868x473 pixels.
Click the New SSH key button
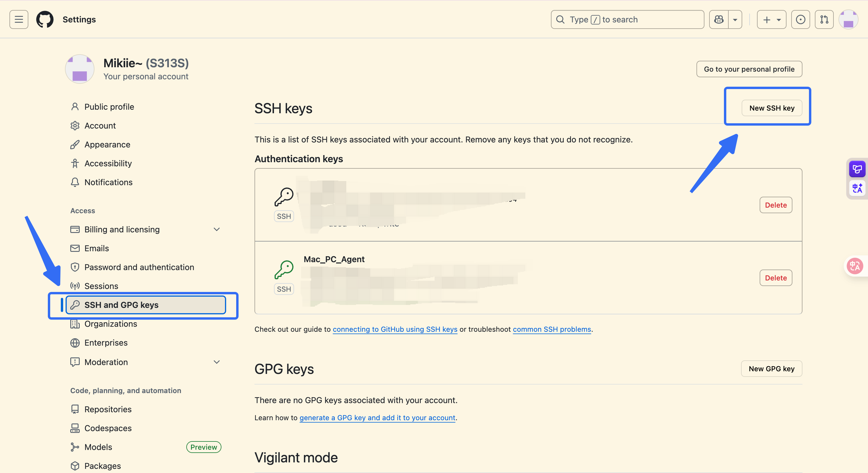point(772,108)
